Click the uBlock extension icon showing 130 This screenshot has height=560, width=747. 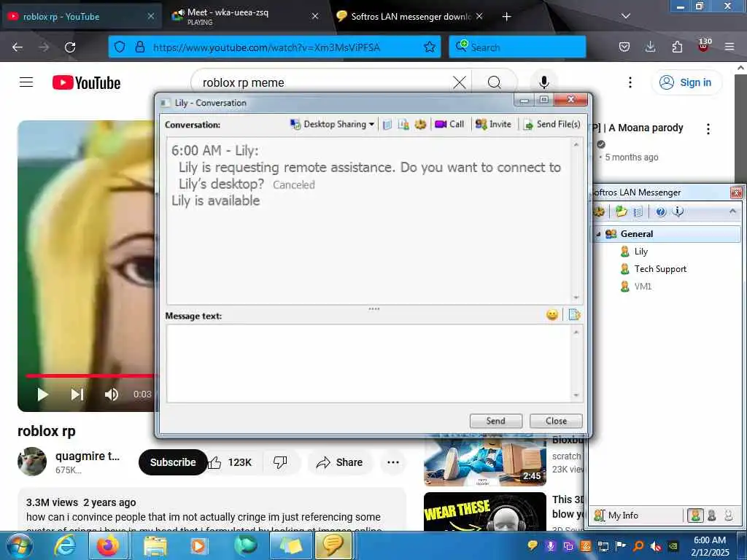704,46
